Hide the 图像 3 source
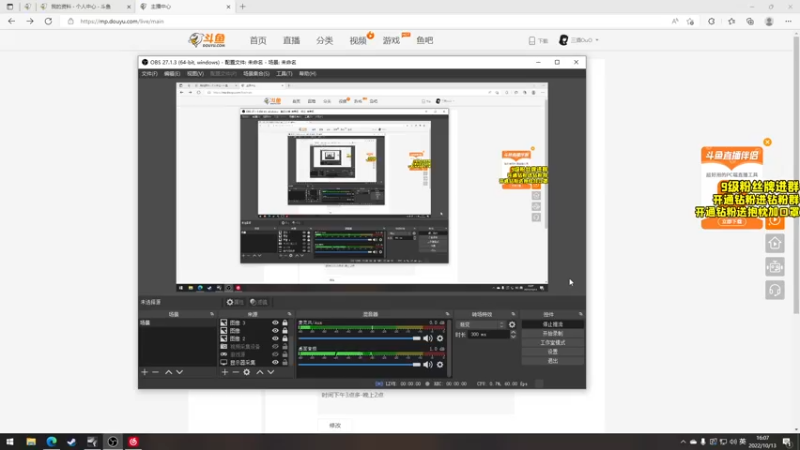This screenshot has width=800, height=450. click(x=275, y=323)
